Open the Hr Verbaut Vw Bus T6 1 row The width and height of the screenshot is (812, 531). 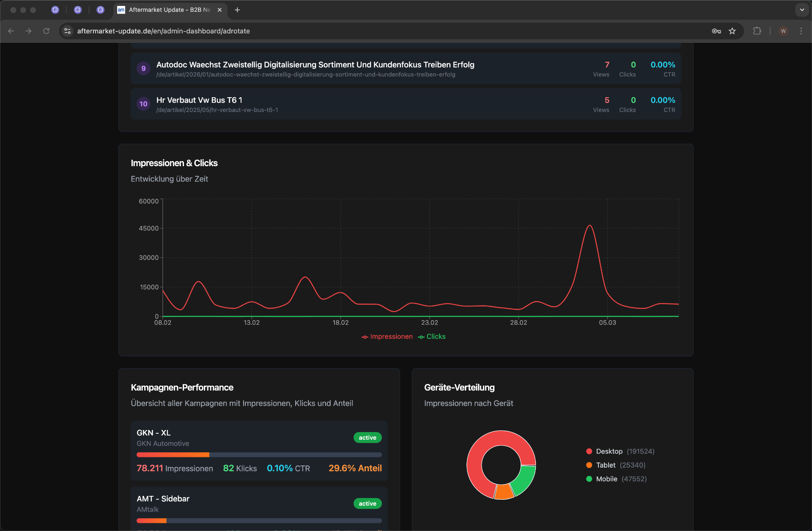pos(406,104)
